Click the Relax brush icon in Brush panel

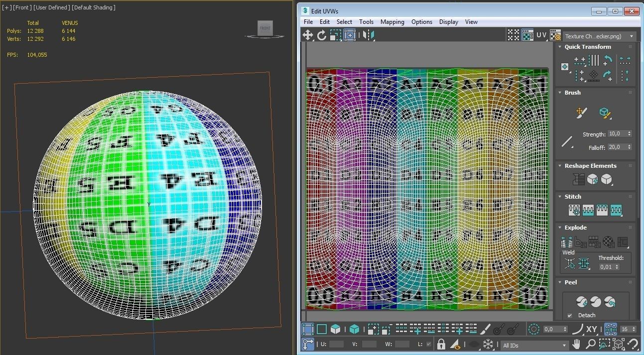(x=605, y=113)
